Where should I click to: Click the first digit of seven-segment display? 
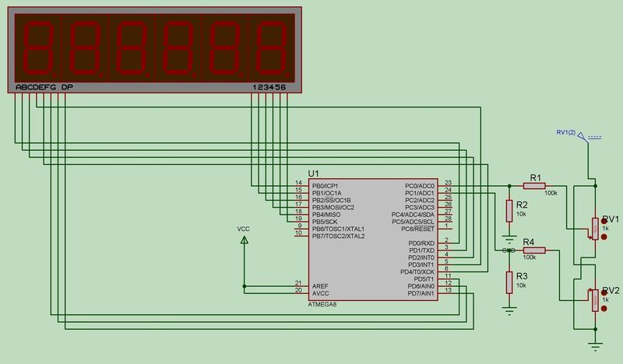(37, 47)
